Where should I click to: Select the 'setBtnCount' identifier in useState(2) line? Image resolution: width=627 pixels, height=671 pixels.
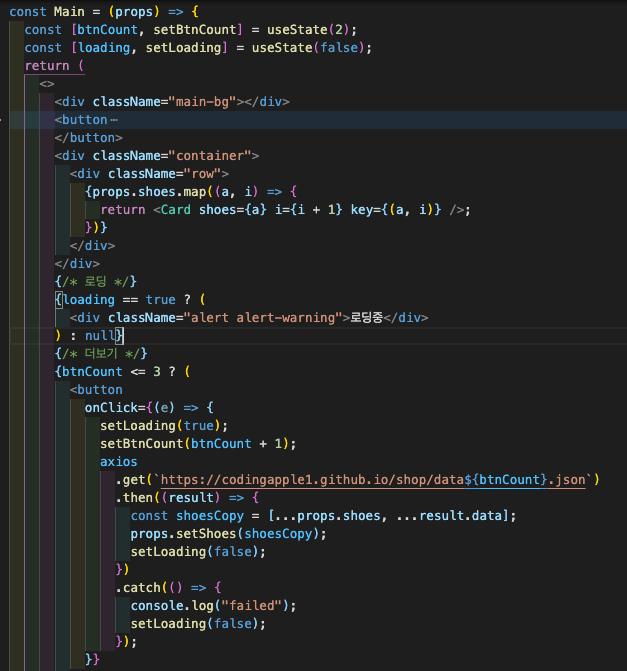(x=195, y=30)
